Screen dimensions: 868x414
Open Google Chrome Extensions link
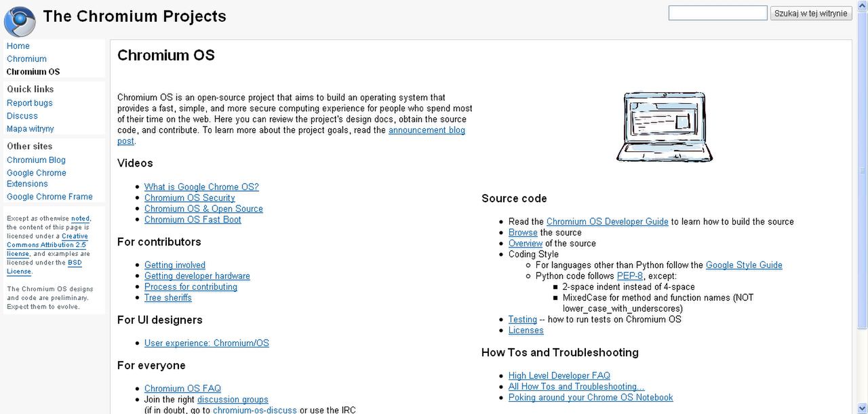click(x=37, y=178)
